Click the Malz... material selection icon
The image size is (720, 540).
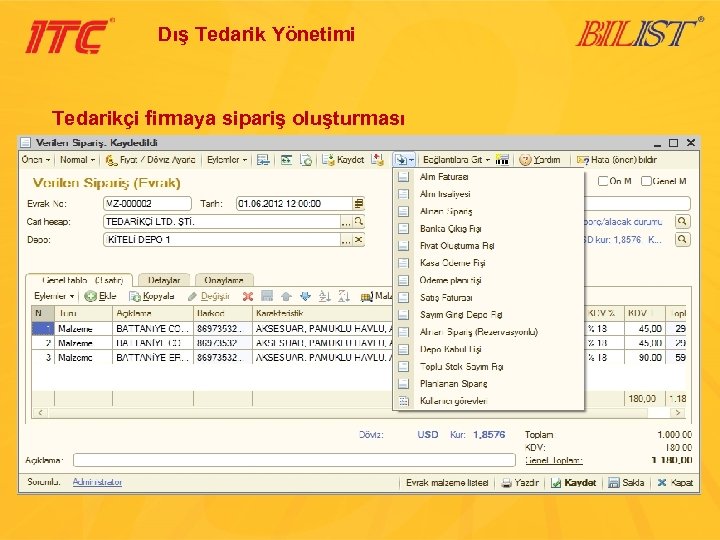click(x=376, y=297)
